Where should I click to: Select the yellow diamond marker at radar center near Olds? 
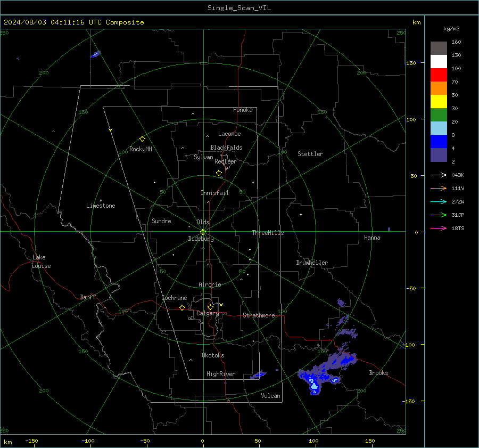(203, 232)
